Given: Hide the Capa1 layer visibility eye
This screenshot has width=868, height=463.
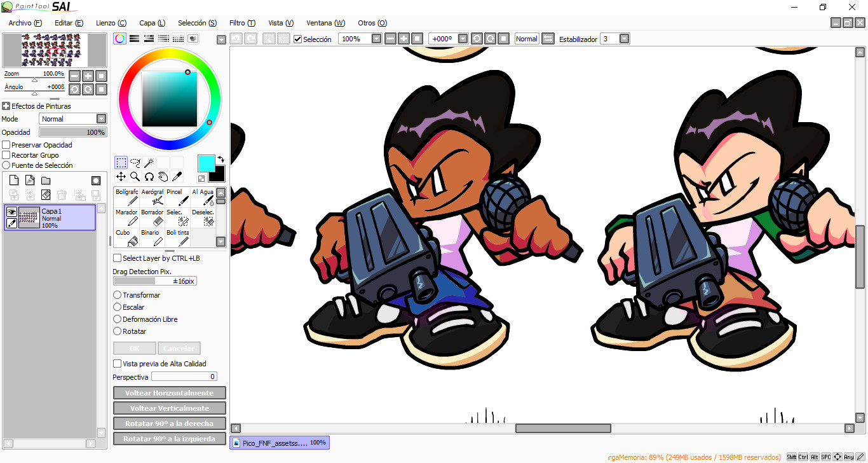Looking at the screenshot, I should pos(11,212).
